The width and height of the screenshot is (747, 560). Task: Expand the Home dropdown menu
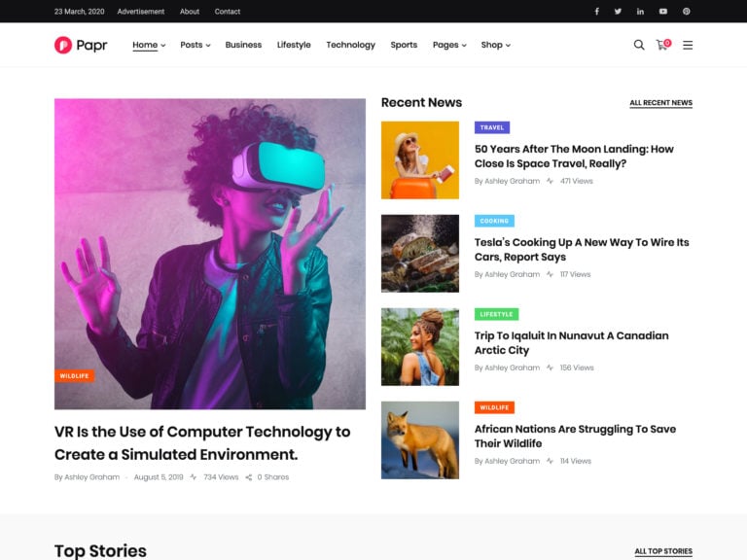coord(149,45)
